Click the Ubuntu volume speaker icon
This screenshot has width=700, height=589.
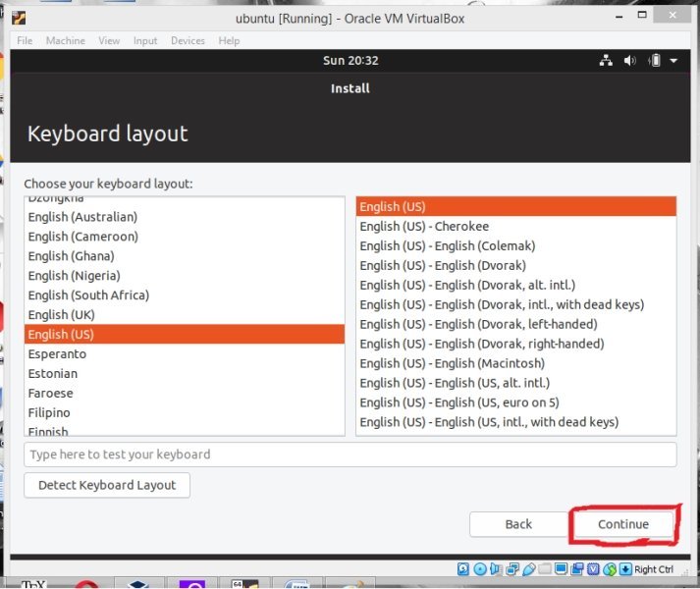coord(630,60)
